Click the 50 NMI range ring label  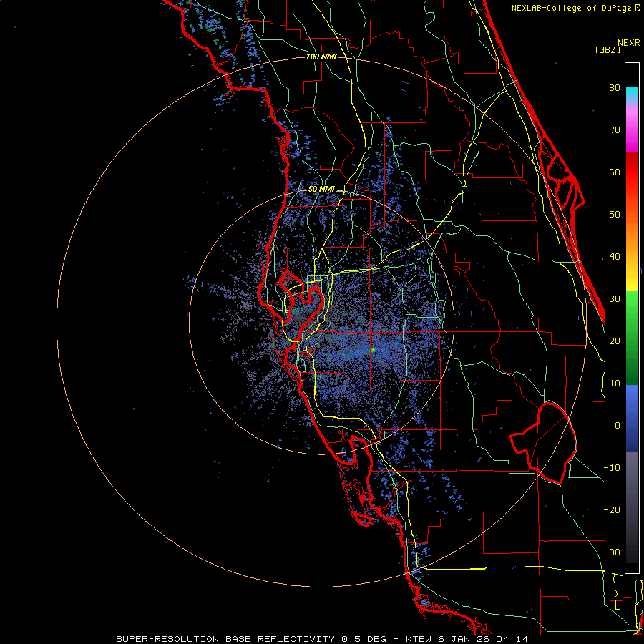pos(321,190)
